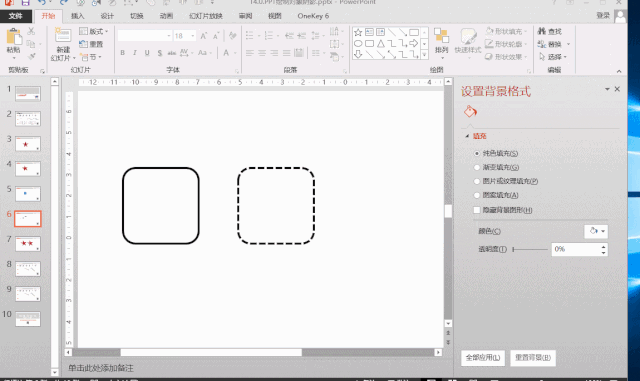Viewport: 640px width, 381px height.
Task: Open the Layout (版式) dropdown
Action: tap(94, 31)
